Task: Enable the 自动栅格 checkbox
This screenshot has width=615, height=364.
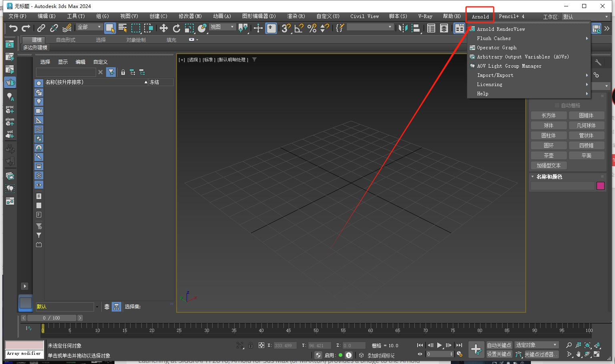Action: (x=557, y=105)
